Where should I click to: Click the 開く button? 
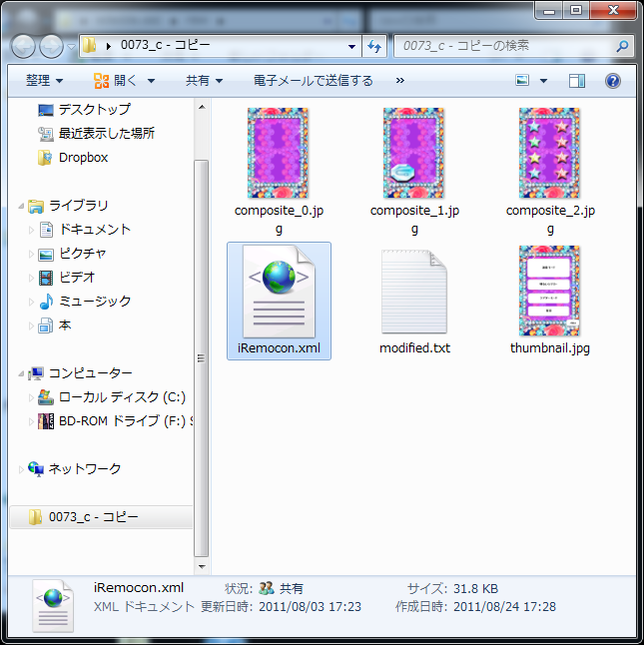pyautogui.click(x=116, y=81)
